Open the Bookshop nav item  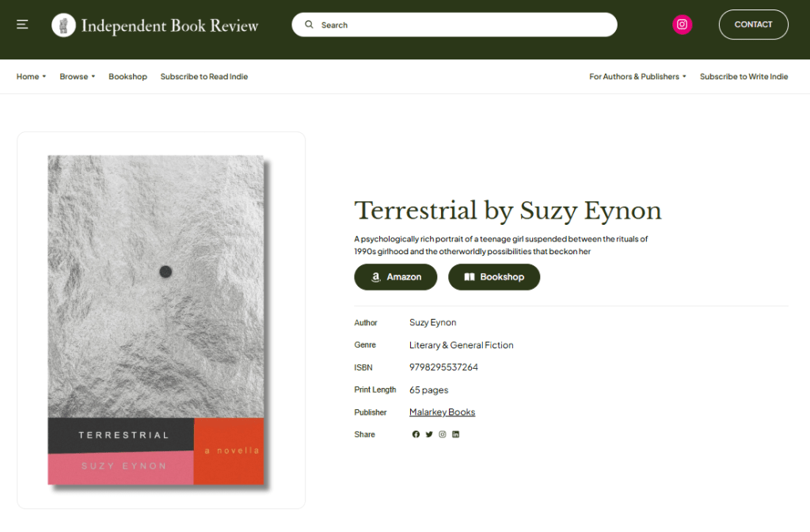click(x=127, y=77)
